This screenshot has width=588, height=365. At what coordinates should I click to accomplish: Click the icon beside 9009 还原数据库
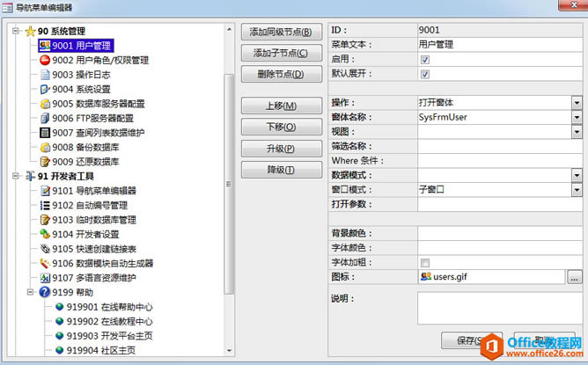tap(45, 162)
